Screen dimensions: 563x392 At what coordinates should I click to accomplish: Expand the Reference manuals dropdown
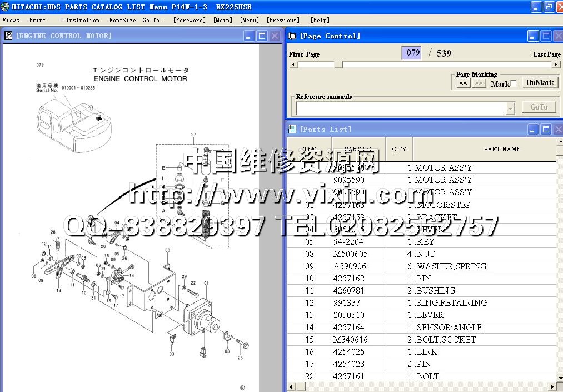coord(510,108)
